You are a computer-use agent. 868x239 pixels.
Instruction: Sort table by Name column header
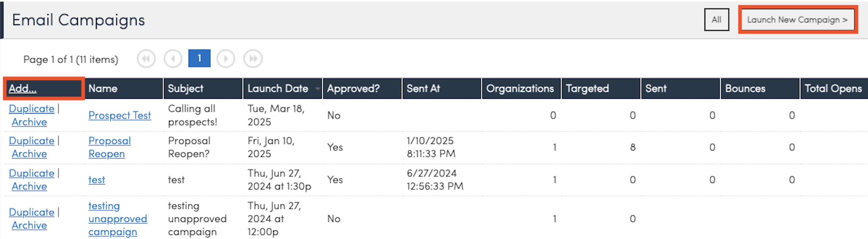coord(103,89)
